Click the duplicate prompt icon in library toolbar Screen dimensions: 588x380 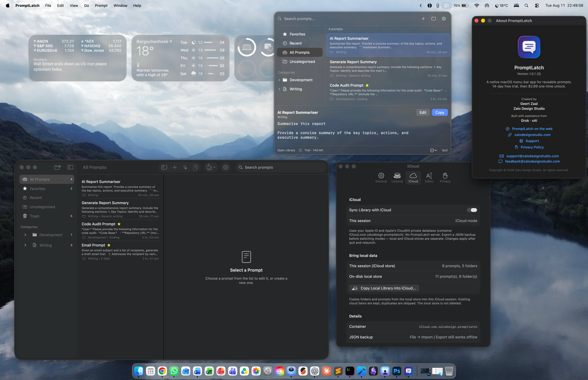click(196, 168)
